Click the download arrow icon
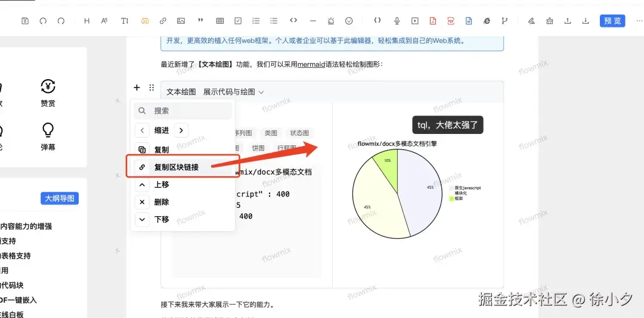 [586, 20]
